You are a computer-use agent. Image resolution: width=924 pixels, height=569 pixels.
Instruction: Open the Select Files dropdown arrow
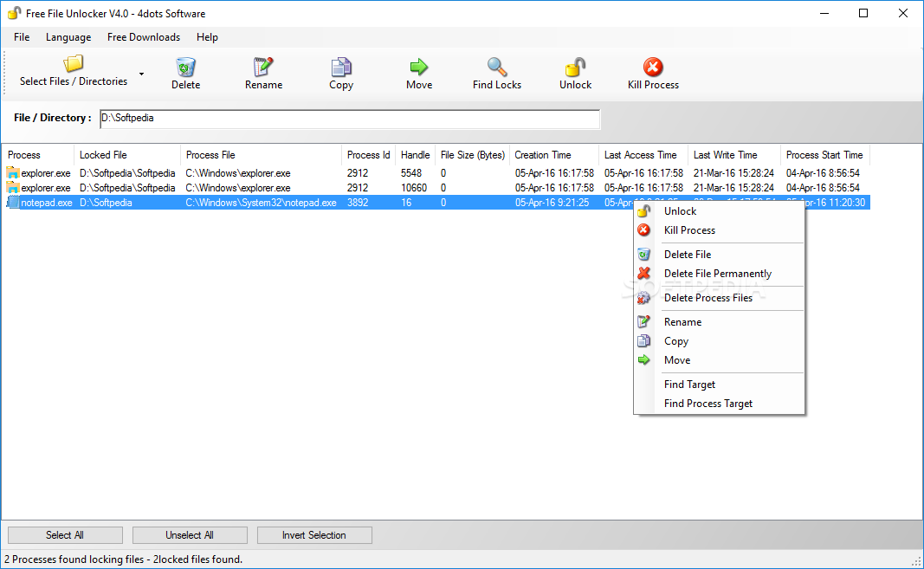point(141,74)
